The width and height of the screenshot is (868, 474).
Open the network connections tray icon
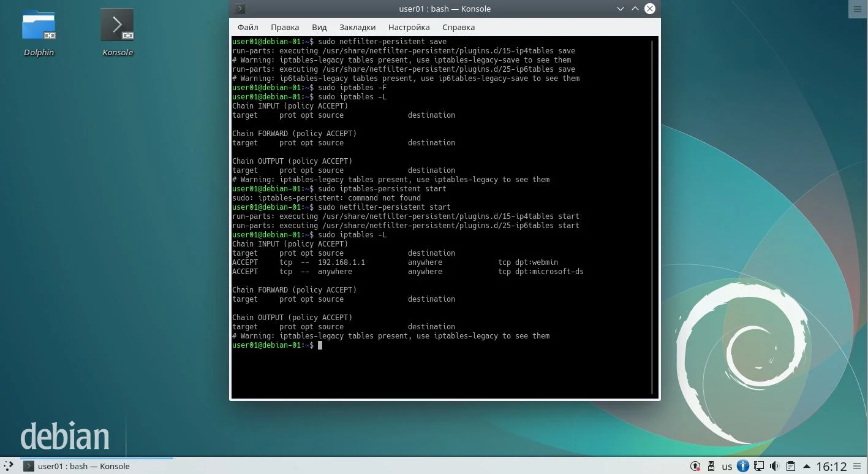(x=758, y=467)
